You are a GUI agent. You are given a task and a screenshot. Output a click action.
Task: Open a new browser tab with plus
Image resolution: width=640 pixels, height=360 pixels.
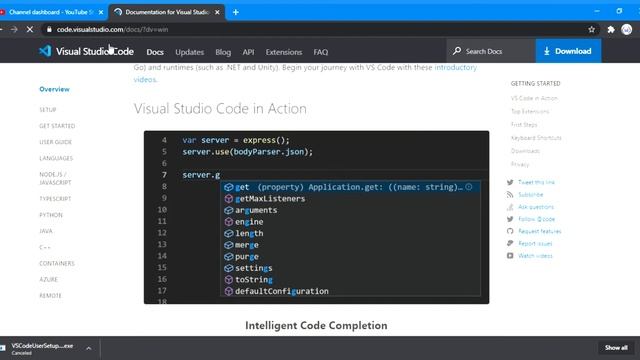click(x=236, y=12)
